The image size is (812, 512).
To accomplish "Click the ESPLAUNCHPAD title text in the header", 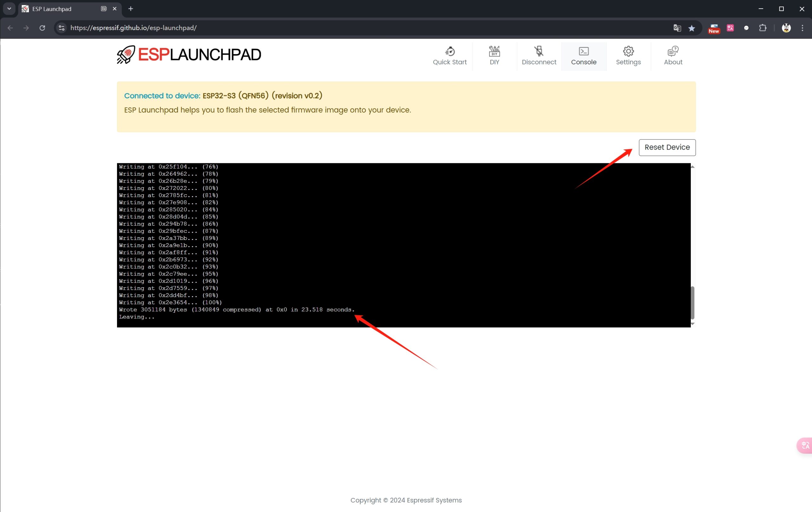I will pyautogui.click(x=199, y=55).
